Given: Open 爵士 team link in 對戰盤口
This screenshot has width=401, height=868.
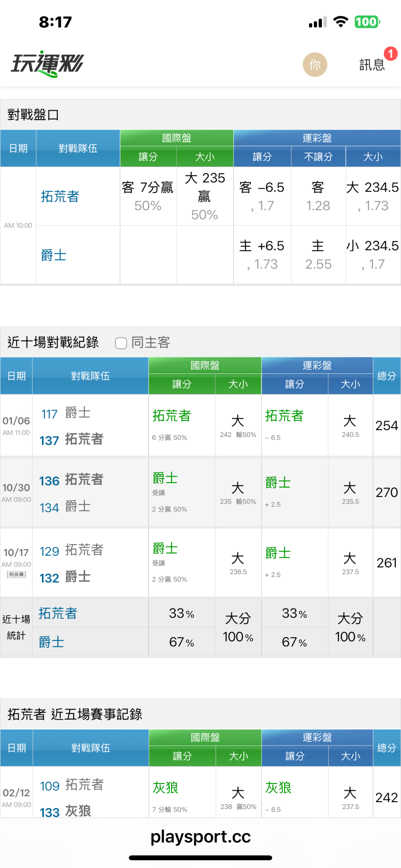Looking at the screenshot, I should coord(54,256).
